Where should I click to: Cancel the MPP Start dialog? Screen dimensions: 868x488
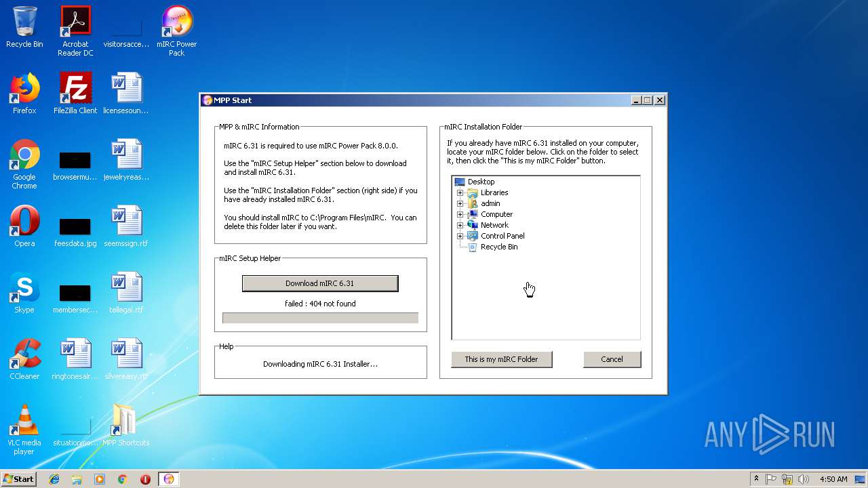[612, 359]
